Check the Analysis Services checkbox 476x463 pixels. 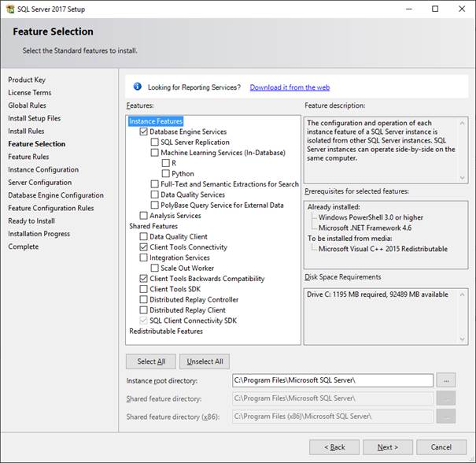point(143,216)
